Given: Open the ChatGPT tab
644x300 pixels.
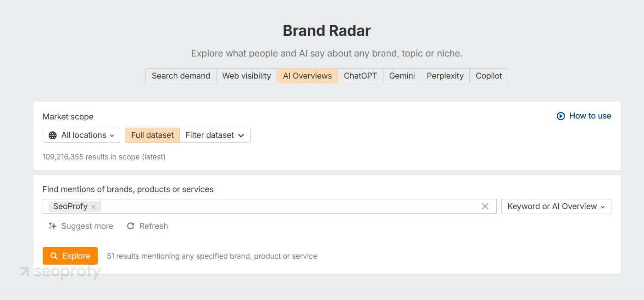Looking at the screenshot, I should click(361, 76).
